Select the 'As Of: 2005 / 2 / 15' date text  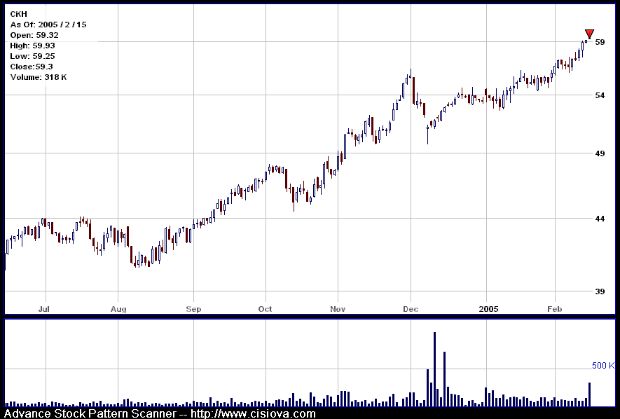[48, 25]
